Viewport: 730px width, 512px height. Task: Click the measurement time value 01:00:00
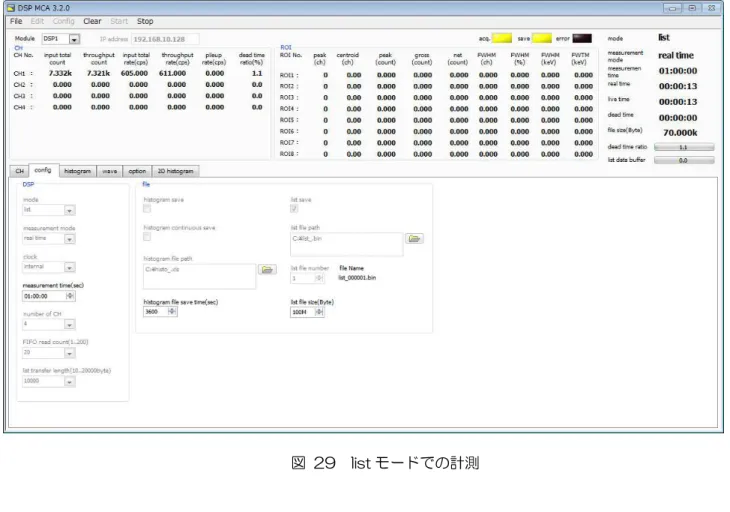(x=678, y=71)
